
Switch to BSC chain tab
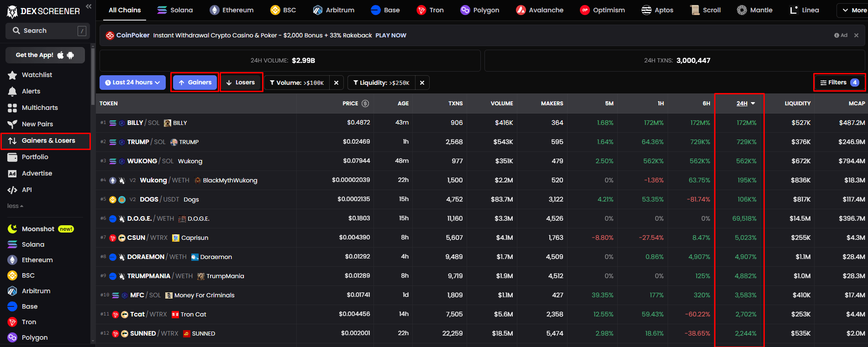(283, 10)
